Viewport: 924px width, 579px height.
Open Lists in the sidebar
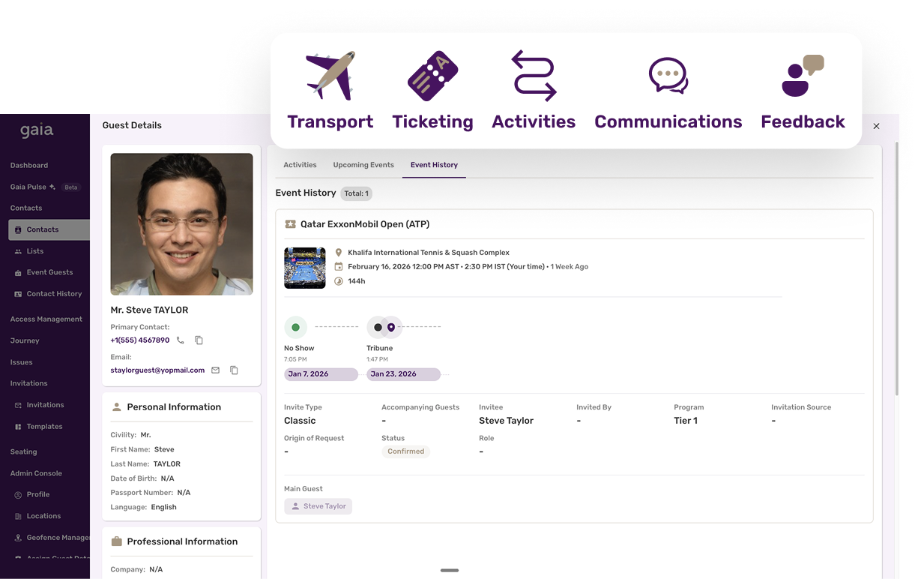coord(35,251)
